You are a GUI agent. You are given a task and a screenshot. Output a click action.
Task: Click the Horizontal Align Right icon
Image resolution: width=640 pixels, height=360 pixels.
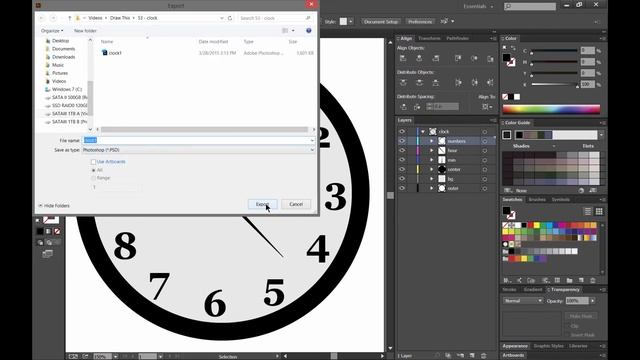[x=436, y=58]
